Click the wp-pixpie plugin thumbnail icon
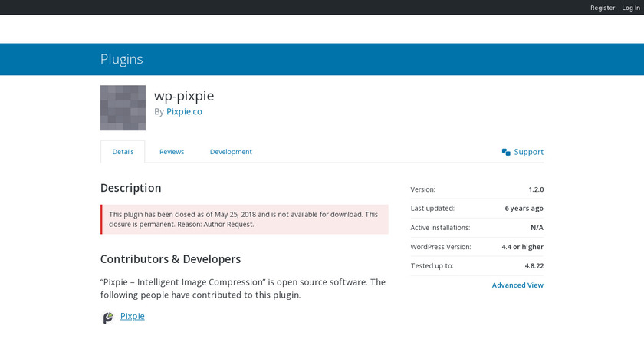 (123, 107)
